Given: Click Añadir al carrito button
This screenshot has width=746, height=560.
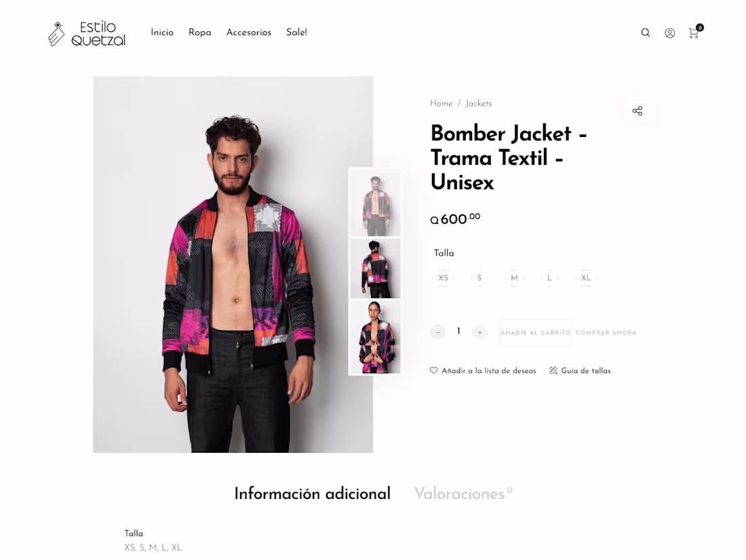Looking at the screenshot, I should 535,333.
